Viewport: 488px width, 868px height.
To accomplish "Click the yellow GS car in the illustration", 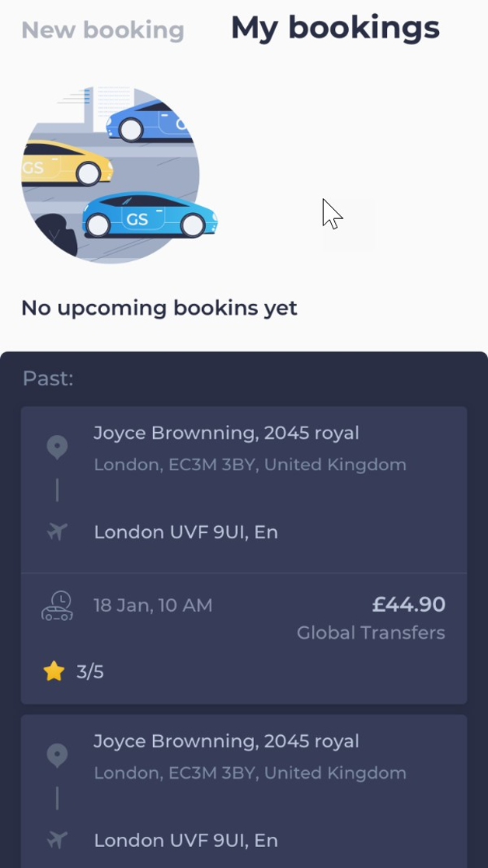I will tap(66, 163).
